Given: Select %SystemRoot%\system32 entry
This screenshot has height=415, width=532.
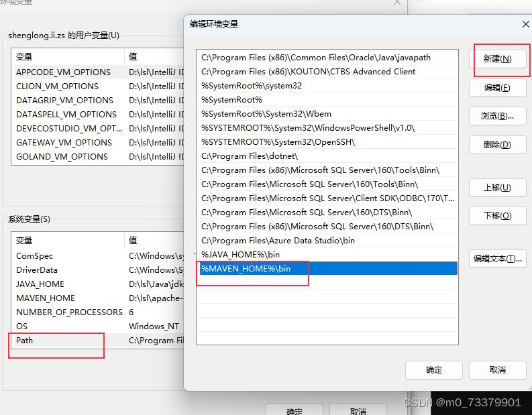Looking at the screenshot, I should [327, 86].
